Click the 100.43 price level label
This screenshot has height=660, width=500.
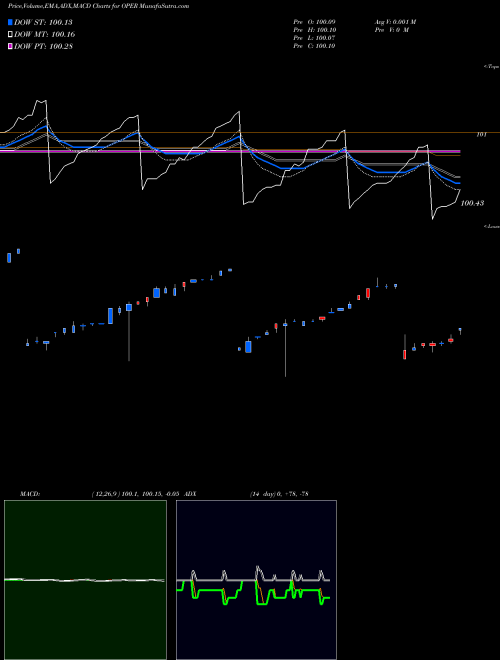coord(472,203)
